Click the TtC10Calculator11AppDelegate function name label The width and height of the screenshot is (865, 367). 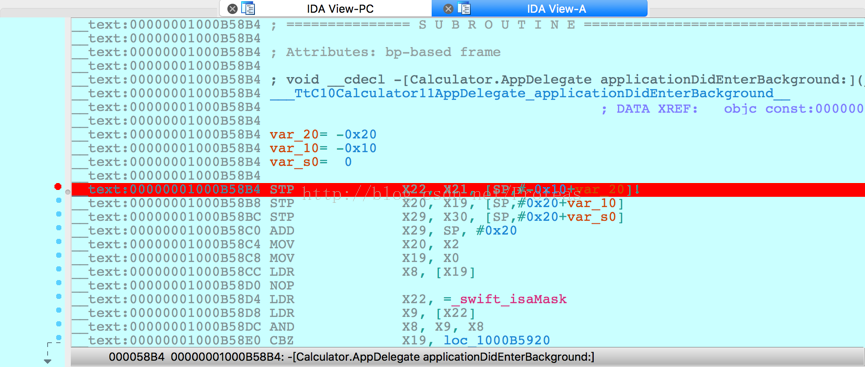[530, 93]
